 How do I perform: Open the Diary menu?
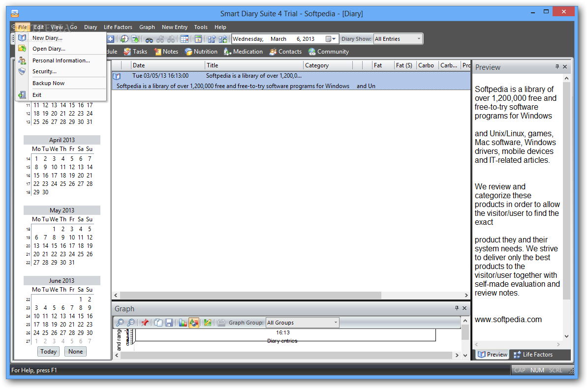tap(91, 27)
